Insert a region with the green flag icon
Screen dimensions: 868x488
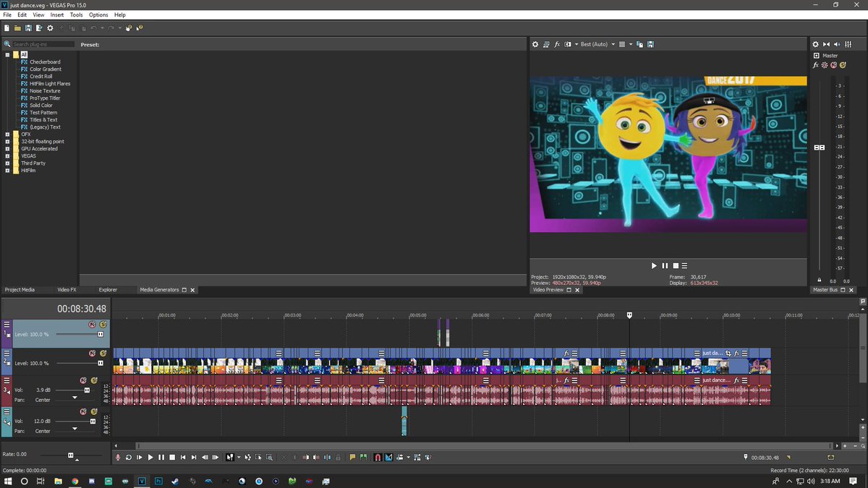point(363,457)
